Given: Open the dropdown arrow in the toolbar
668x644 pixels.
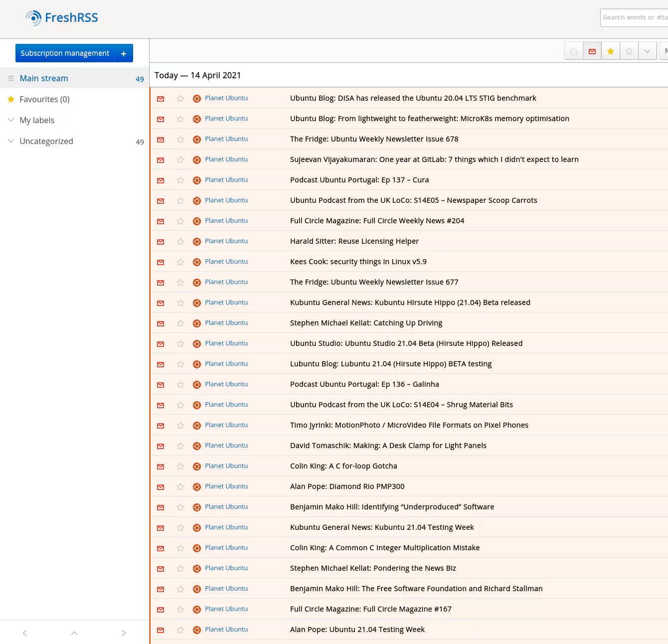Looking at the screenshot, I should click(648, 51).
